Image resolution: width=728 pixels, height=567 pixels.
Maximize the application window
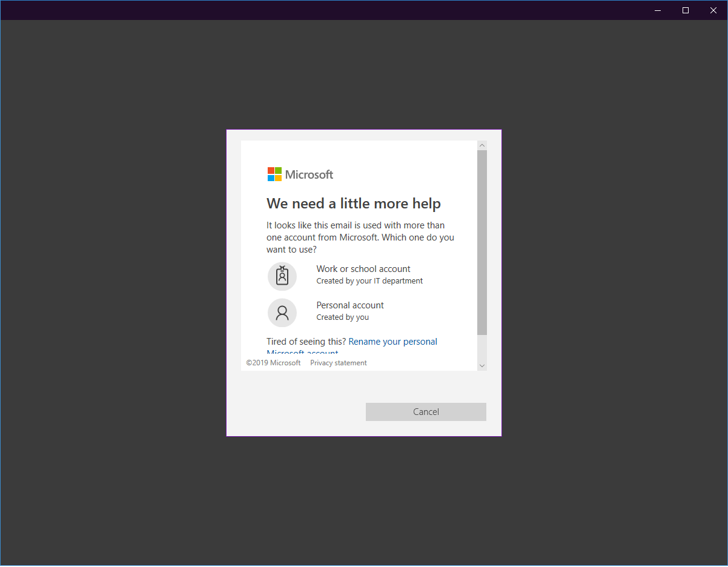686,10
